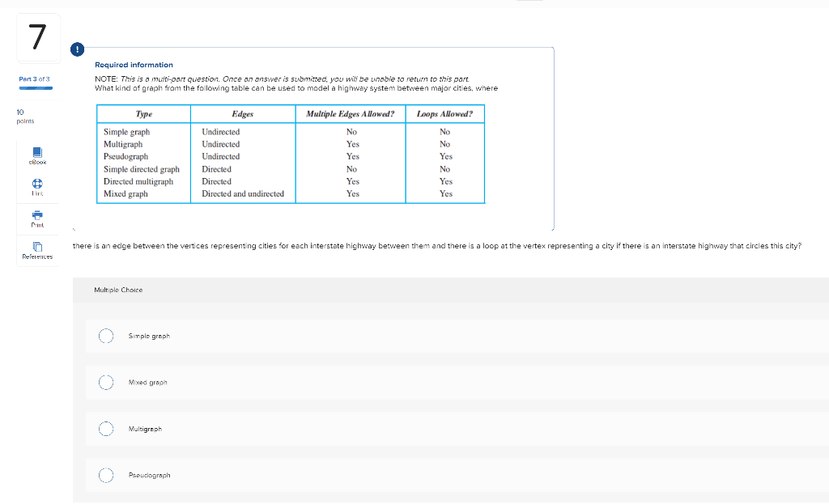
Task: Click the NOTE multi-part question sentence
Action: [x=283, y=79]
